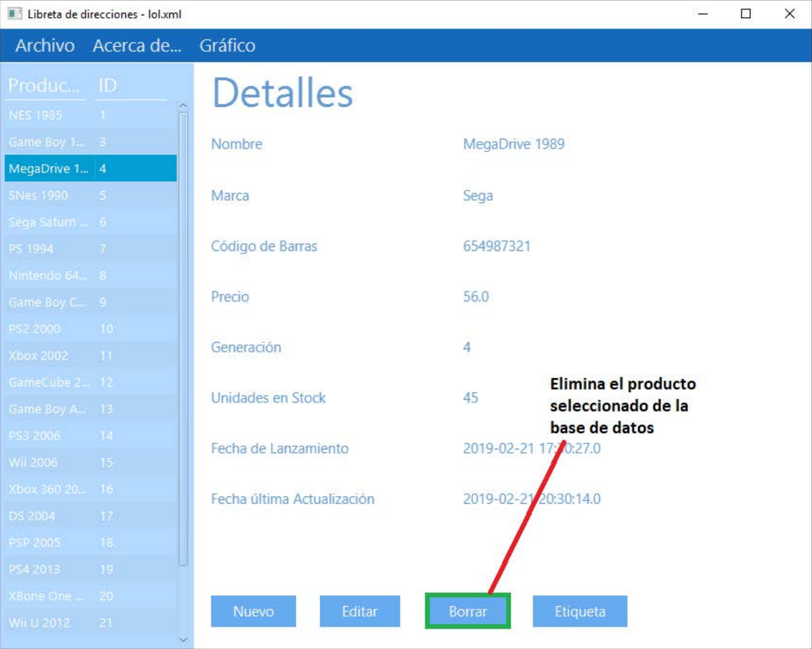Maximize the Libreta de direcciones window
Screen dimensions: 812x649
(746, 13)
